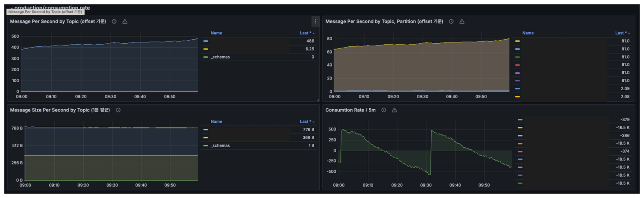
Task: Sort by Name in Partition panel legend
Action: (x=528, y=33)
